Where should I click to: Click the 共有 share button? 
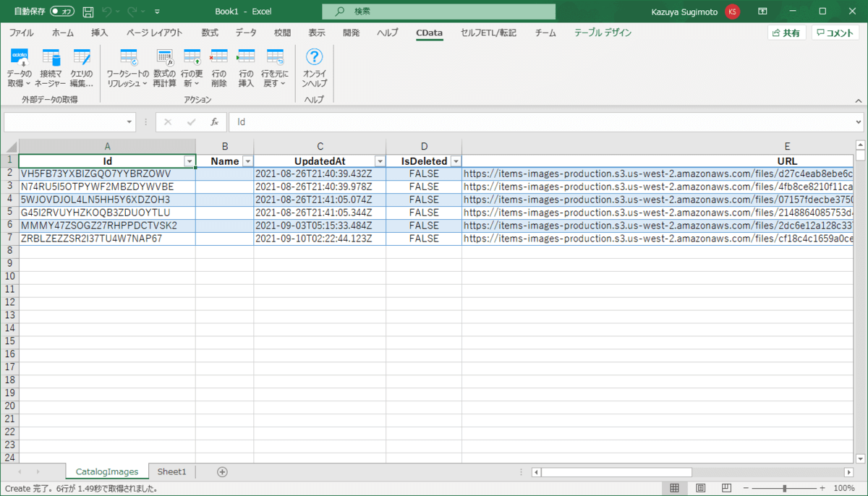[786, 33]
